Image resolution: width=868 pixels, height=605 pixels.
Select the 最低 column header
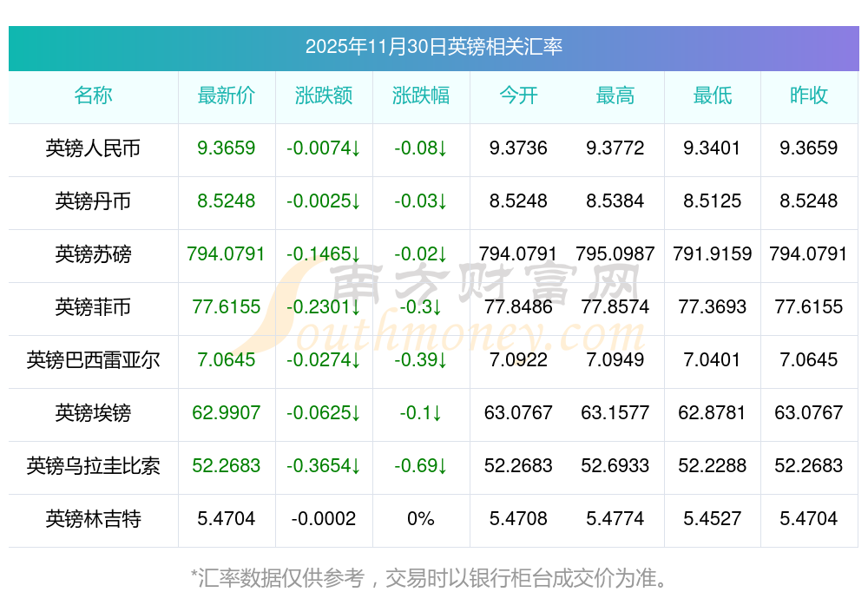[712, 95]
